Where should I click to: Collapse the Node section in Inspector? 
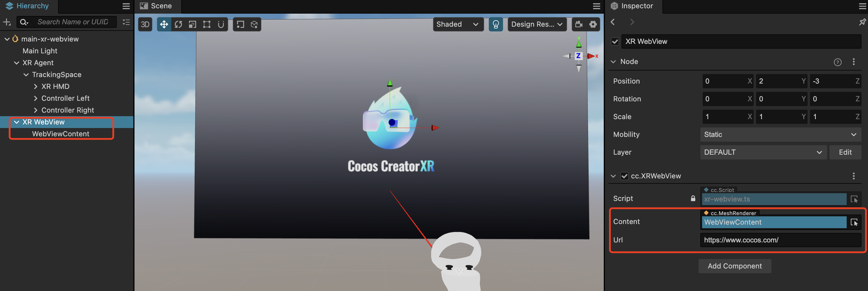(613, 62)
